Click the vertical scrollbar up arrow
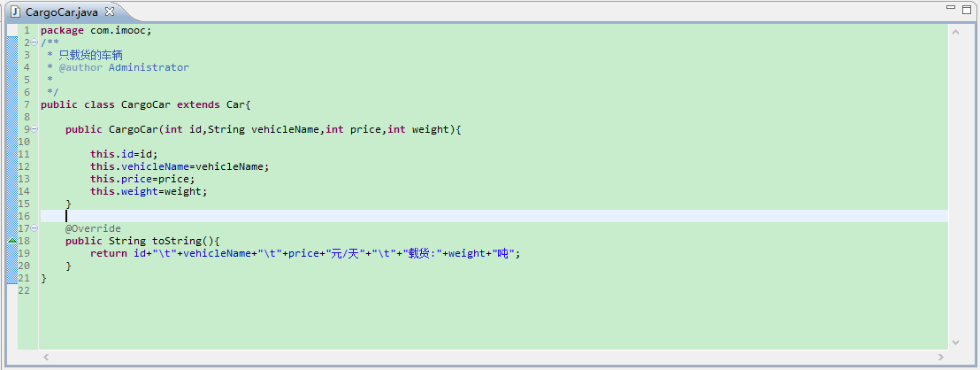 coord(955,32)
